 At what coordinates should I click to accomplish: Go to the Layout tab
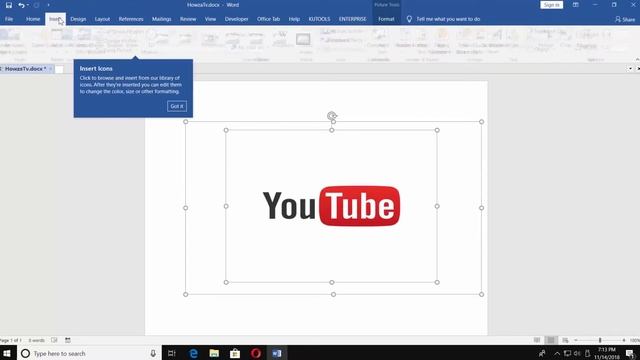tap(102, 19)
